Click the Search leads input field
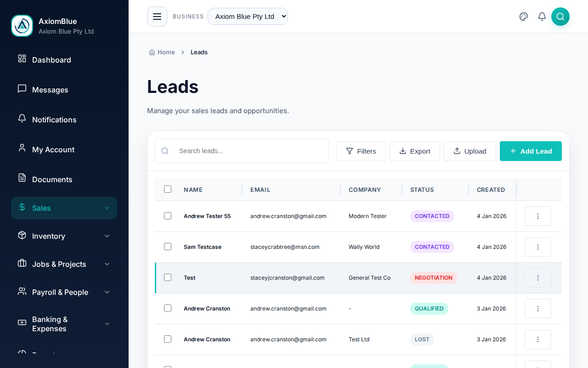Image resolution: width=588 pixels, height=368 pixels. pos(242,151)
